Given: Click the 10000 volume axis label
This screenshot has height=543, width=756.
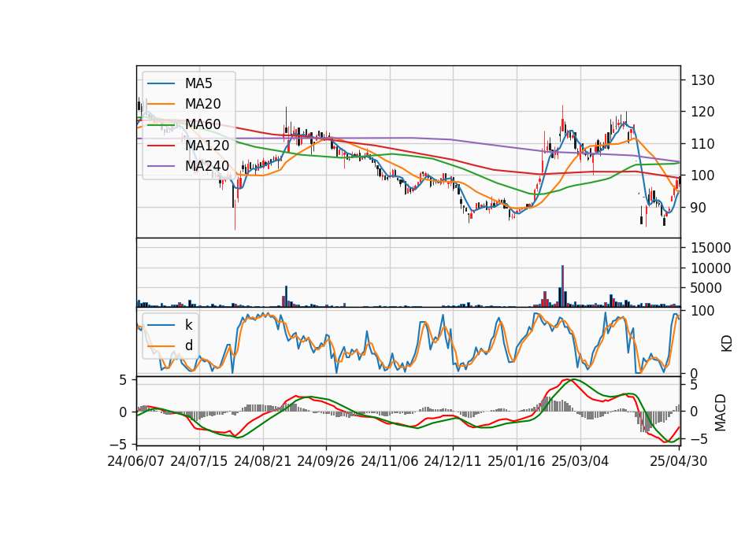Looking at the screenshot, I should pos(711,268).
